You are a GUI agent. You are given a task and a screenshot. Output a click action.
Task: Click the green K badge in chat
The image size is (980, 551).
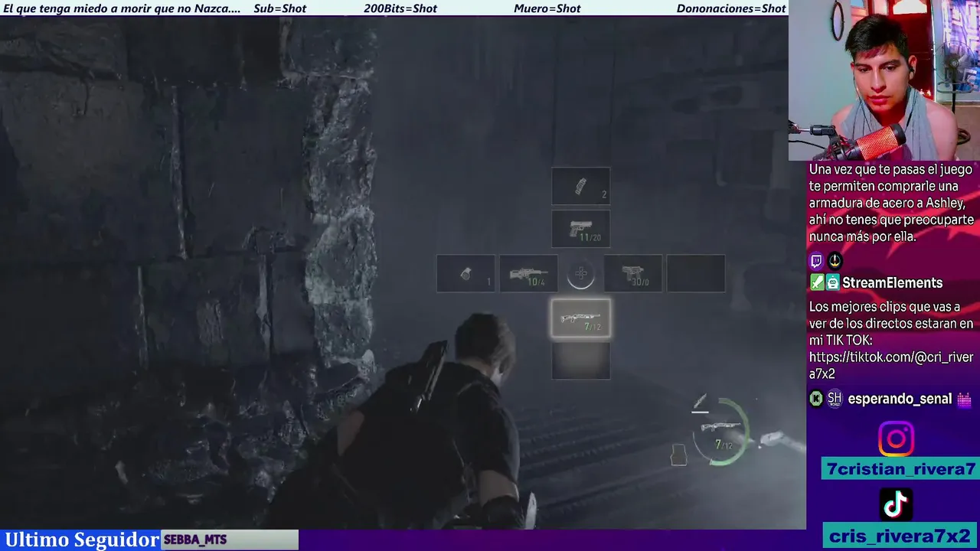816,399
